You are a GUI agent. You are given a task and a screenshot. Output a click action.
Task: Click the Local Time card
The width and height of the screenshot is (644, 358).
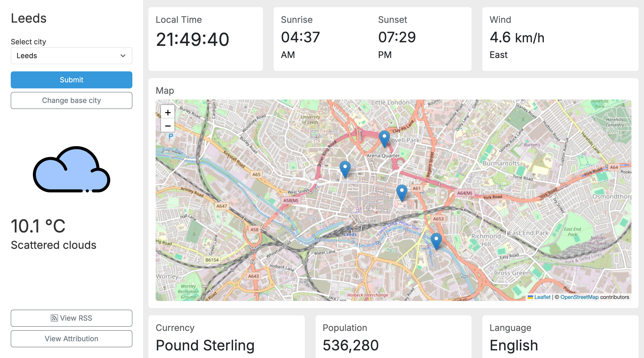(x=205, y=39)
